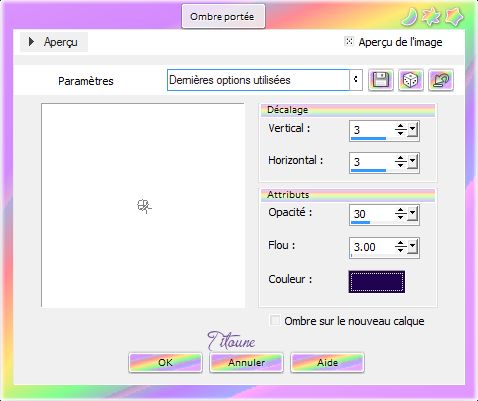Open the Opacité slider popup arrow
Screen dimensions: 478x401
[412, 213]
